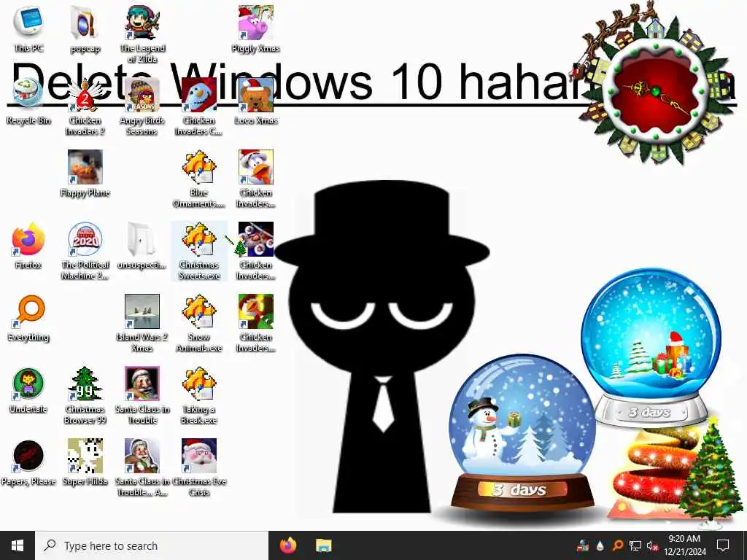747x560 pixels.
Task: Select the Super Hilda shortcut
Action: 85,463
